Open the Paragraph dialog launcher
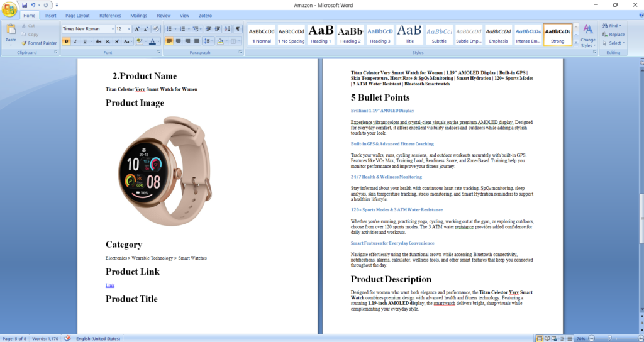This screenshot has height=342, width=644. click(x=240, y=53)
